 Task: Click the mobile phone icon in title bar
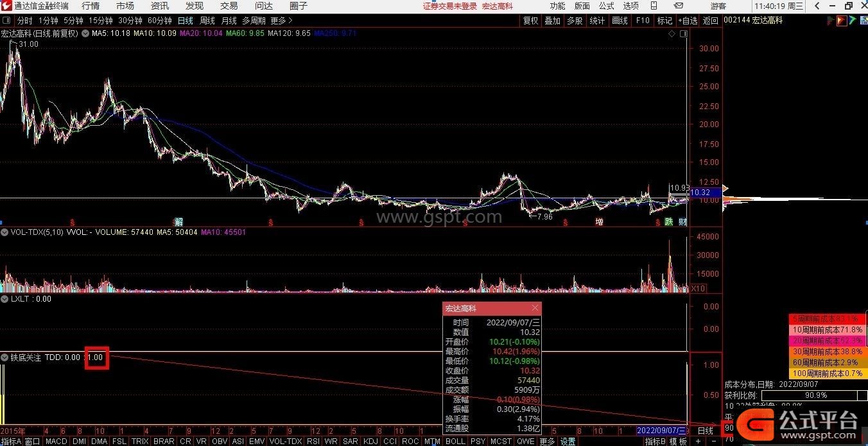click(x=654, y=6)
